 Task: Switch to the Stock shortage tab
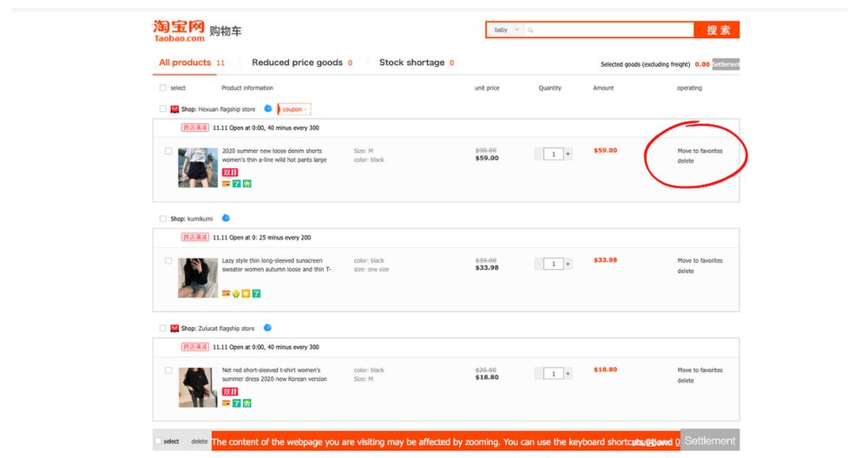click(x=417, y=62)
